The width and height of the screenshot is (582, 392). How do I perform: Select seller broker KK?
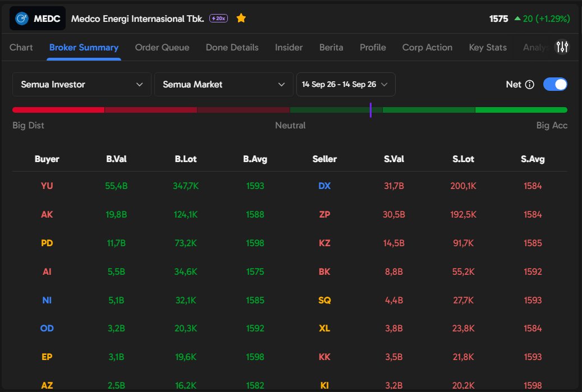324,357
